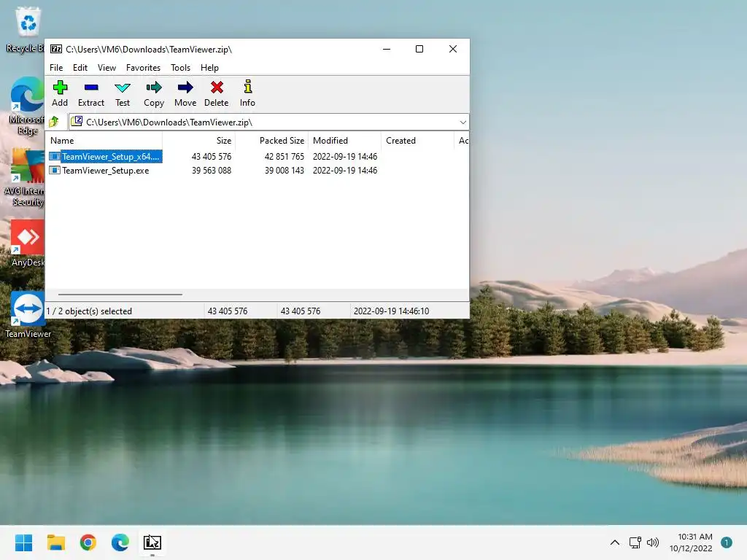The height and width of the screenshot is (560, 747).
Task: Minimize the 7-Zip window
Action: 387,49
